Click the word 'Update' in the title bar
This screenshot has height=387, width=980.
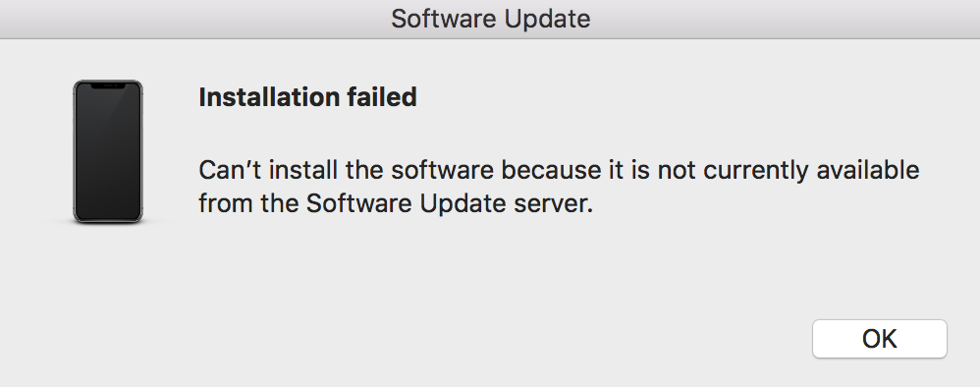click(548, 20)
